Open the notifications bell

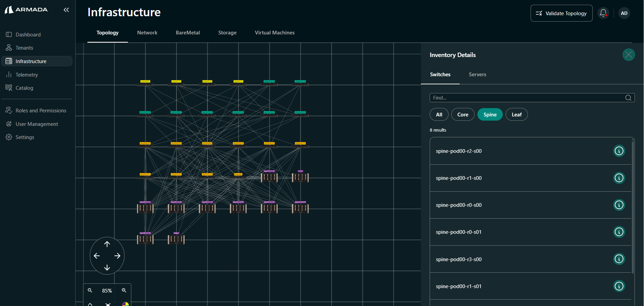(x=603, y=13)
